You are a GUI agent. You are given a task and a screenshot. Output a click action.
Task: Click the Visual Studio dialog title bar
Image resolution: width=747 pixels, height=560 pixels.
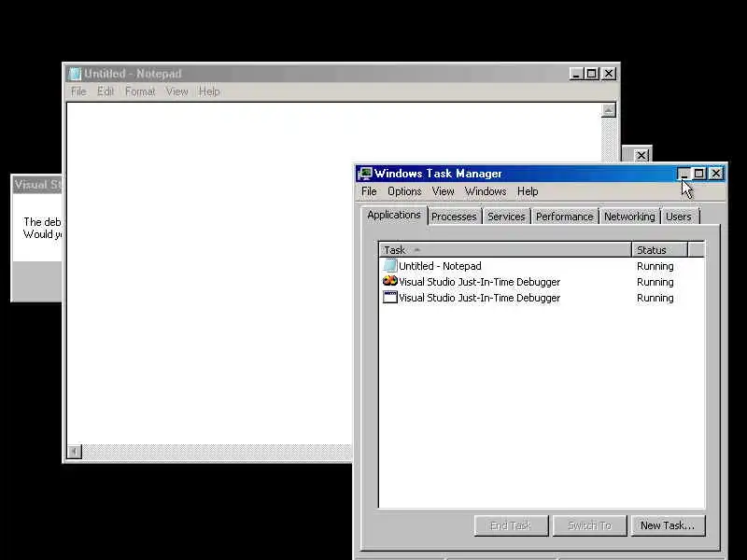[x=37, y=185]
